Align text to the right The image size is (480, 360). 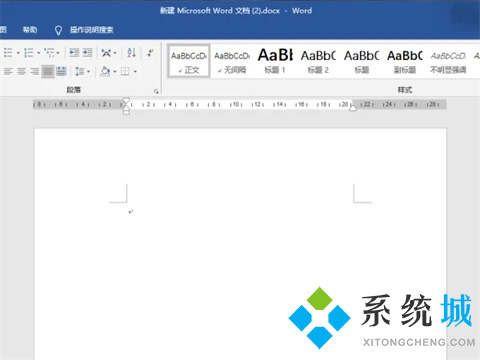pos(35,71)
